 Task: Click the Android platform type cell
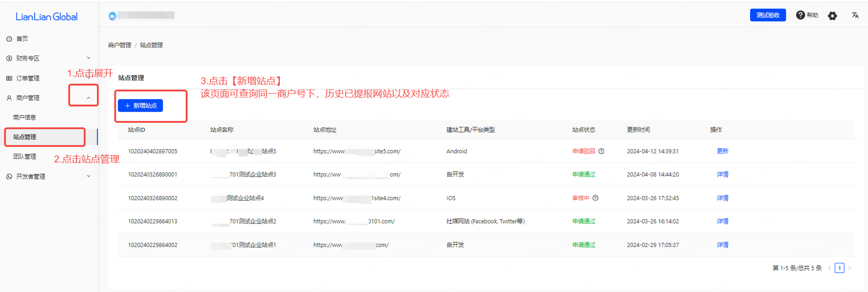(457, 151)
